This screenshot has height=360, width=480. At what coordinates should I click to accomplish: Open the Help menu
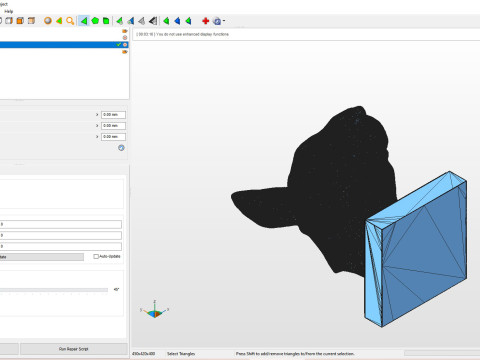pos(8,11)
